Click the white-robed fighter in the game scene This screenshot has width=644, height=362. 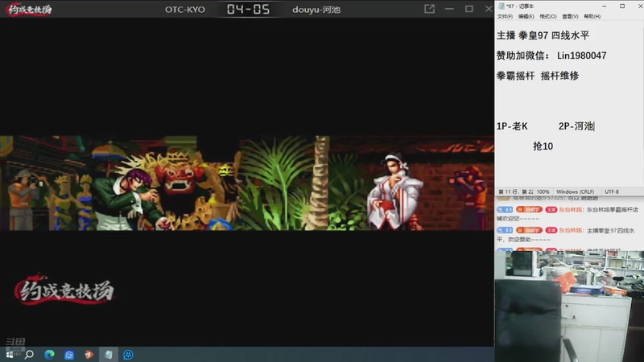[394, 192]
